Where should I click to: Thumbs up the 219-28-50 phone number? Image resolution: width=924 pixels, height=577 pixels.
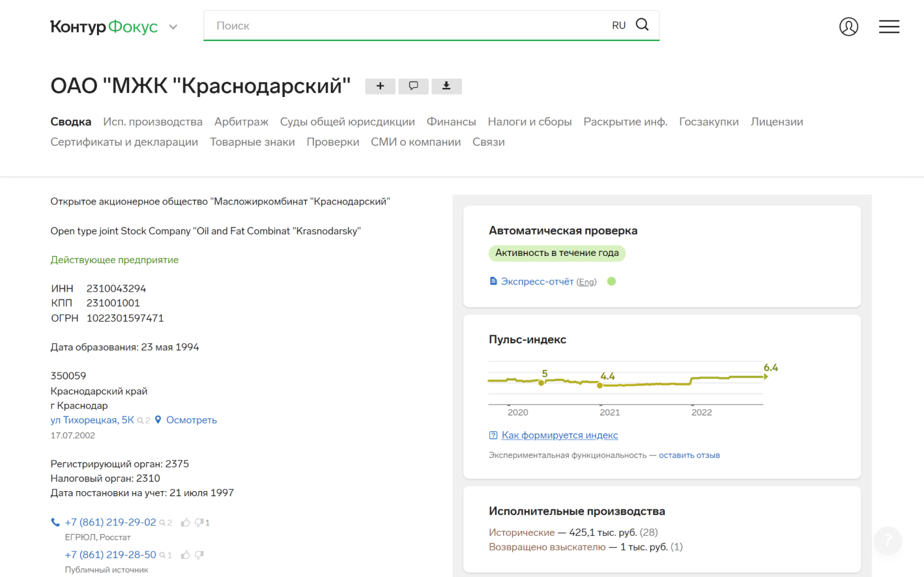pos(186,555)
